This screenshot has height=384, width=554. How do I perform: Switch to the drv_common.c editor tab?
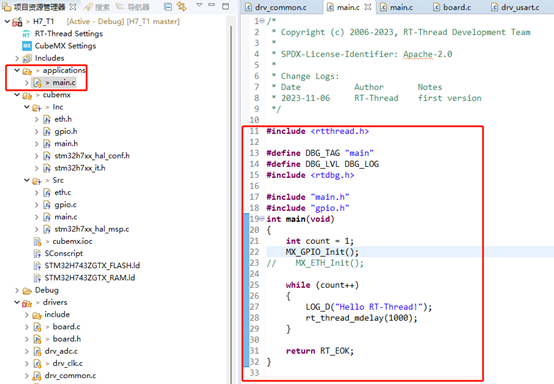pos(276,7)
